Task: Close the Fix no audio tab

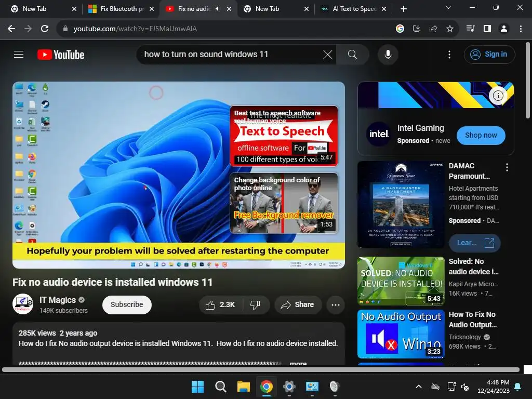Action: point(229,9)
